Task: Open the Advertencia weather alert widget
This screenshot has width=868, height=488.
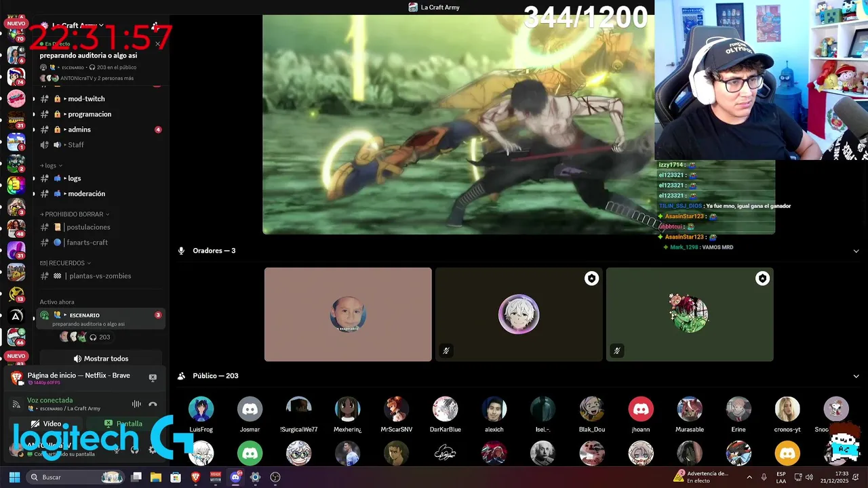Action: tap(701, 477)
